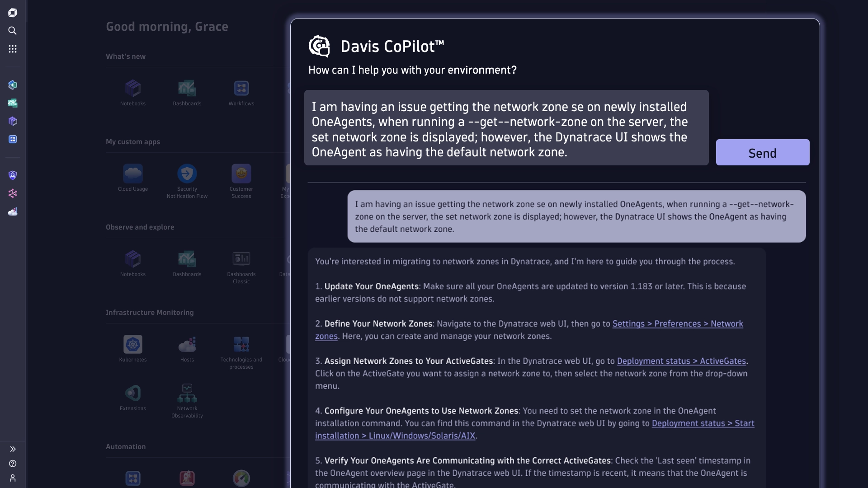868x488 pixels.
Task: Open the help question mark icon
Action: 13,464
